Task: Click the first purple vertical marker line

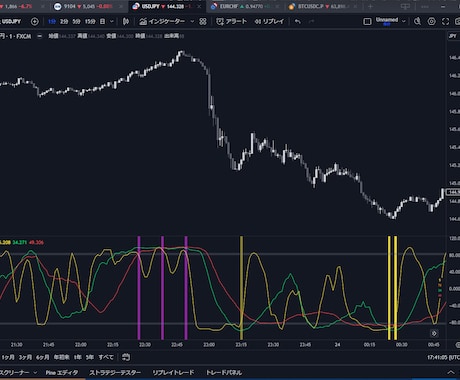Action: pyautogui.click(x=139, y=288)
